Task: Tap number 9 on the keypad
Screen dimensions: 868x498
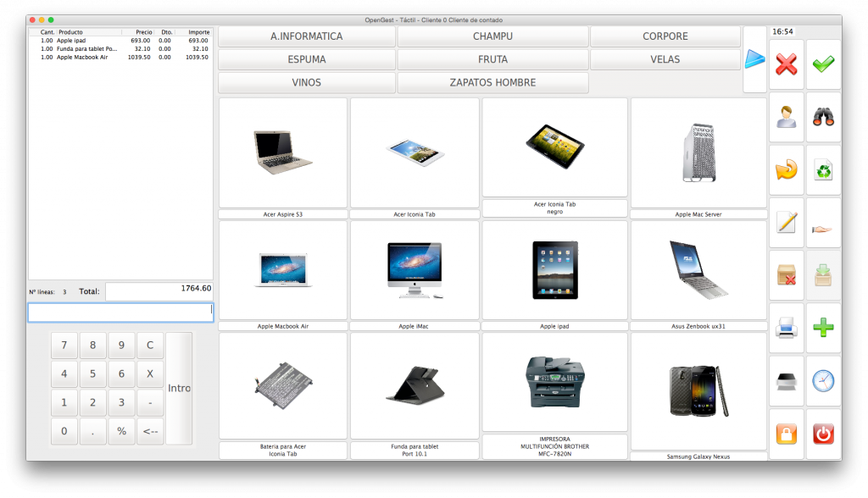Action: pos(121,346)
